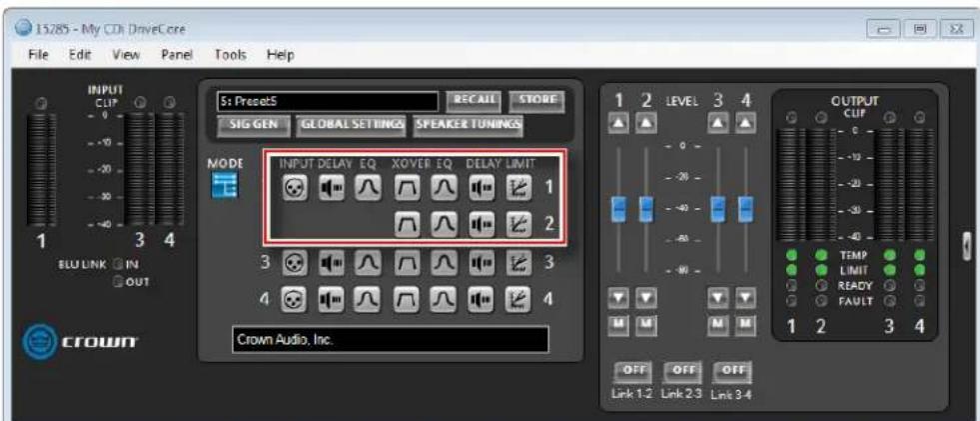Click channel 4 level fader handle
This screenshot has height=421, width=980.
(x=744, y=210)
